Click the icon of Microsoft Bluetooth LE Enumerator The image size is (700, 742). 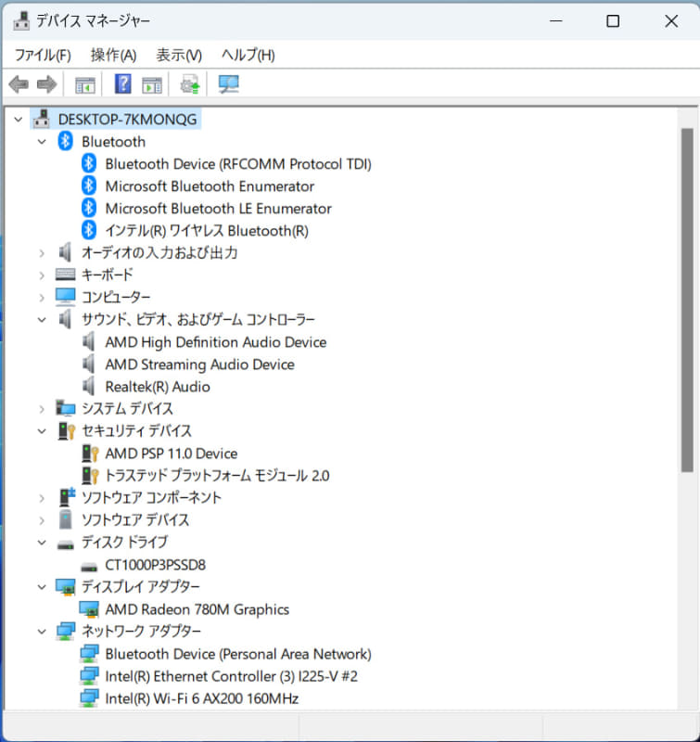tap(89, 208)
